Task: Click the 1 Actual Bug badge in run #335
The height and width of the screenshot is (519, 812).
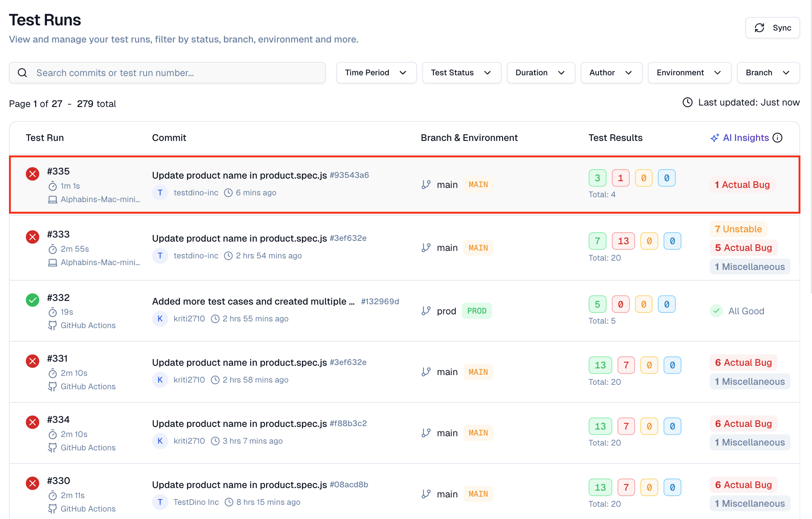Action: pos(742,185)
